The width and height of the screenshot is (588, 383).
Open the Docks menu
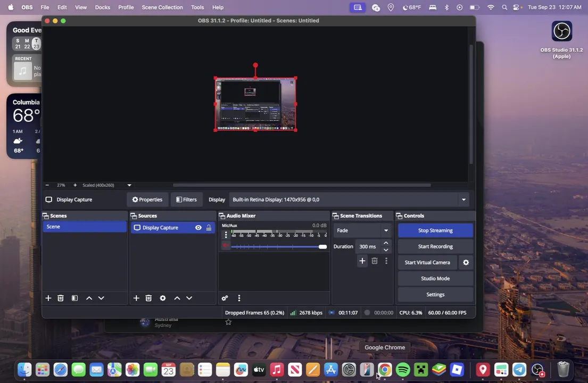click(x=102, y=7)
